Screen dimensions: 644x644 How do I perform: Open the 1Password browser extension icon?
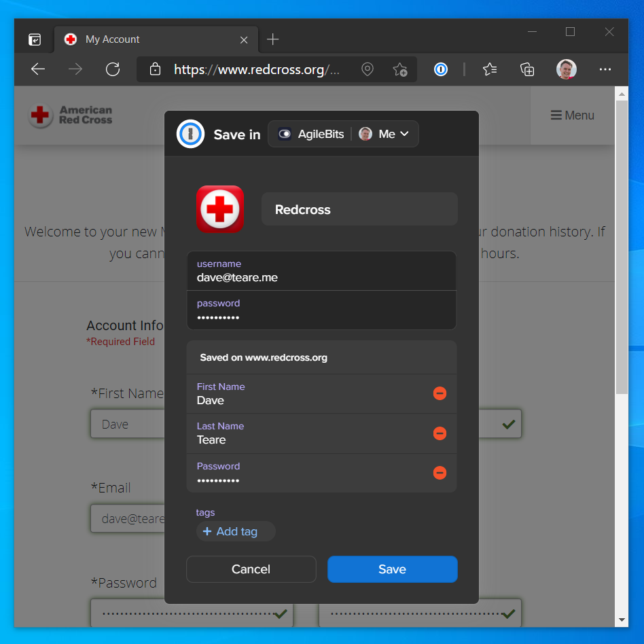440,69
